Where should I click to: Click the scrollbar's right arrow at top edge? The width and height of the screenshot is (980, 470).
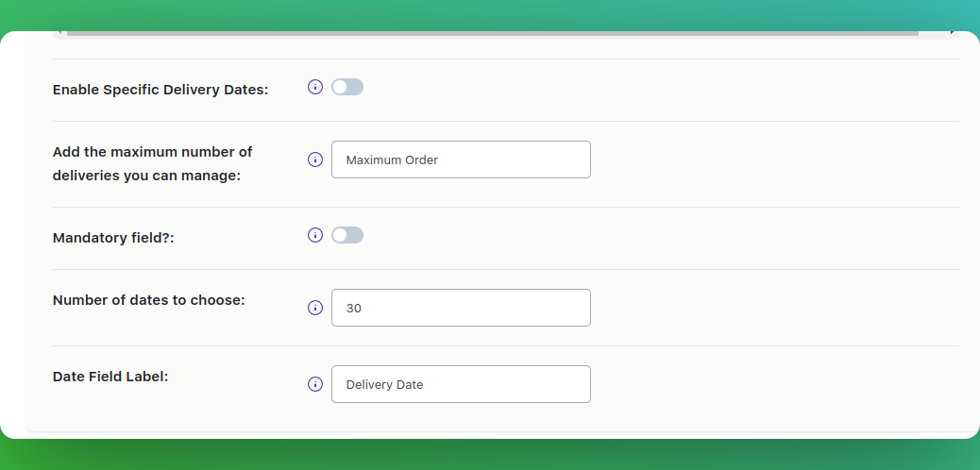[x=953, y=32]
